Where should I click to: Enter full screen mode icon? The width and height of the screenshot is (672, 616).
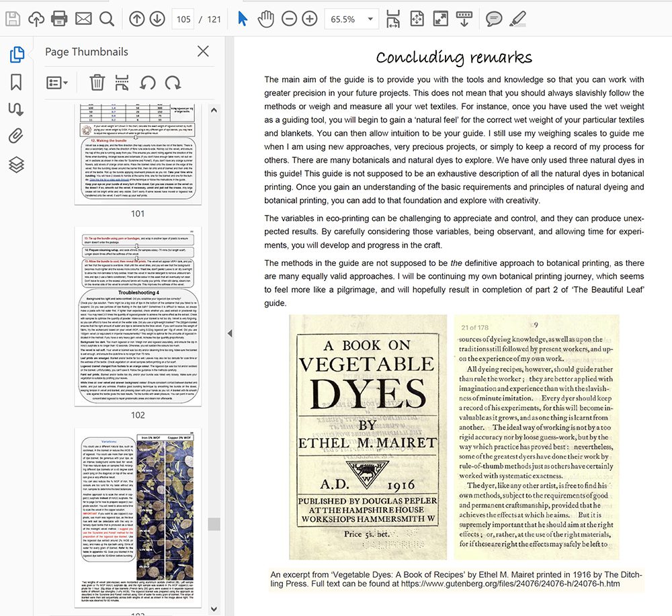pos(441,19)
